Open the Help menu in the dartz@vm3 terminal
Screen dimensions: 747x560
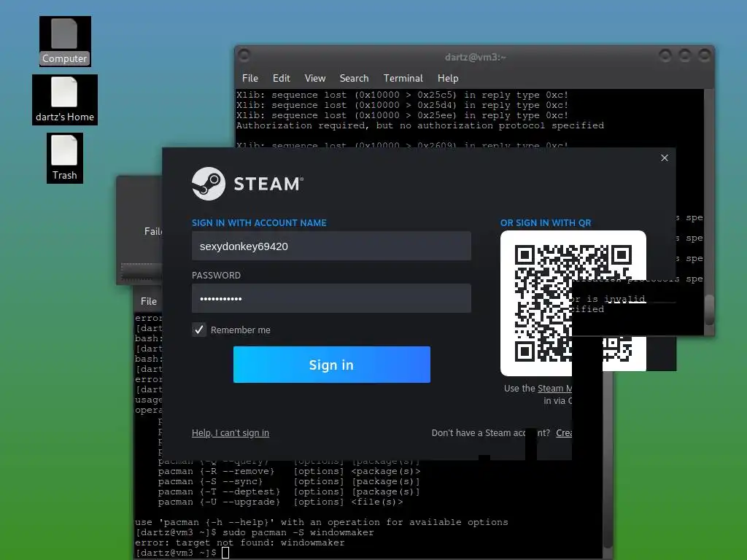[x=448, y=78]
